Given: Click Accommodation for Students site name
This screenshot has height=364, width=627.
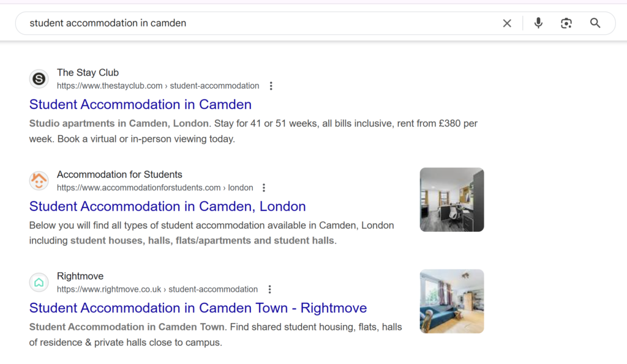Looking at the screenshot, I should 119,174.
